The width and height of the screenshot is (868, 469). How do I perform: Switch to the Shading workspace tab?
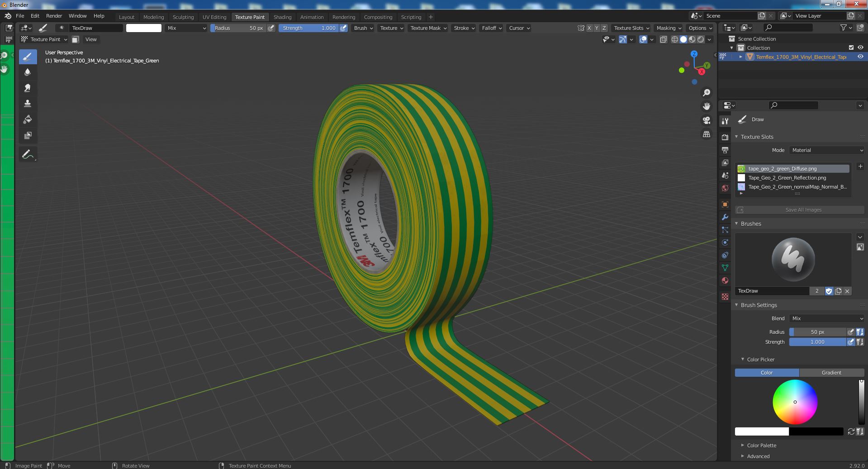[x=282, y=17]
